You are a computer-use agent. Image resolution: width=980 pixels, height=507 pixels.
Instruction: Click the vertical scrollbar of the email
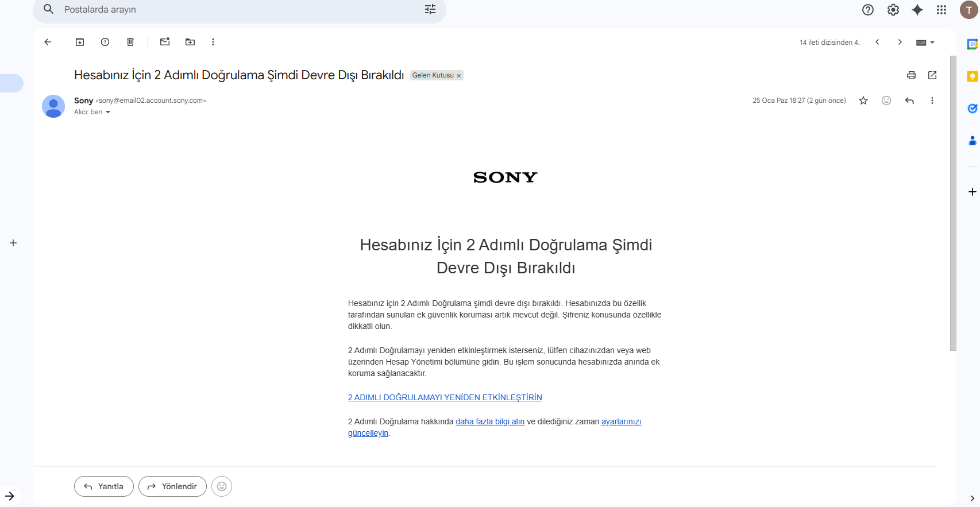pyautogui.click(x=953, y=203)
